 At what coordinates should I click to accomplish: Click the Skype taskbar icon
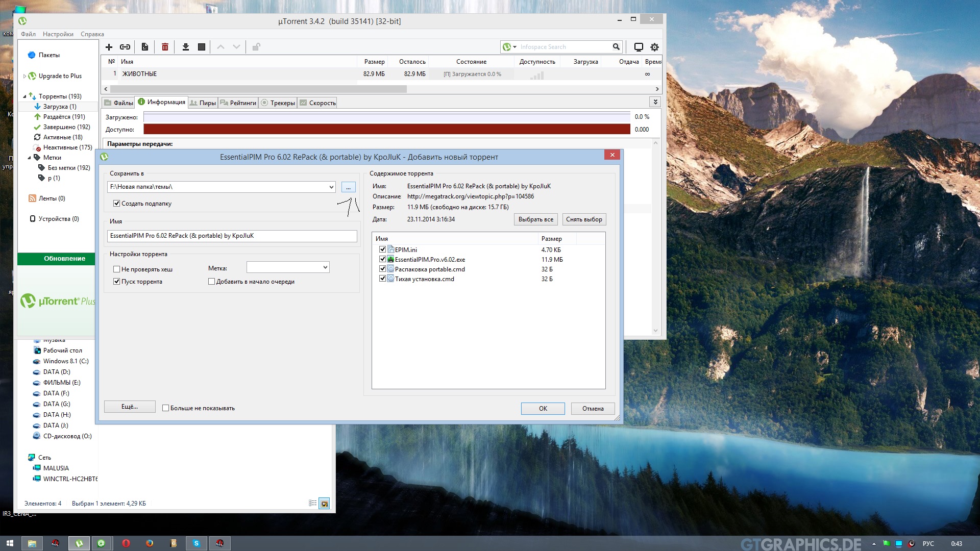pyautogui.click(x=197, y=543)
